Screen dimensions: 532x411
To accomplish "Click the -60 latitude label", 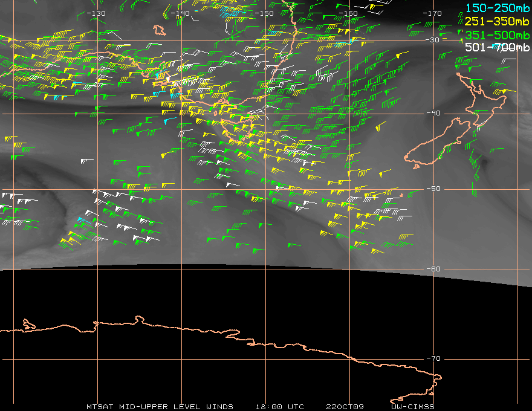I will (433, 269).
